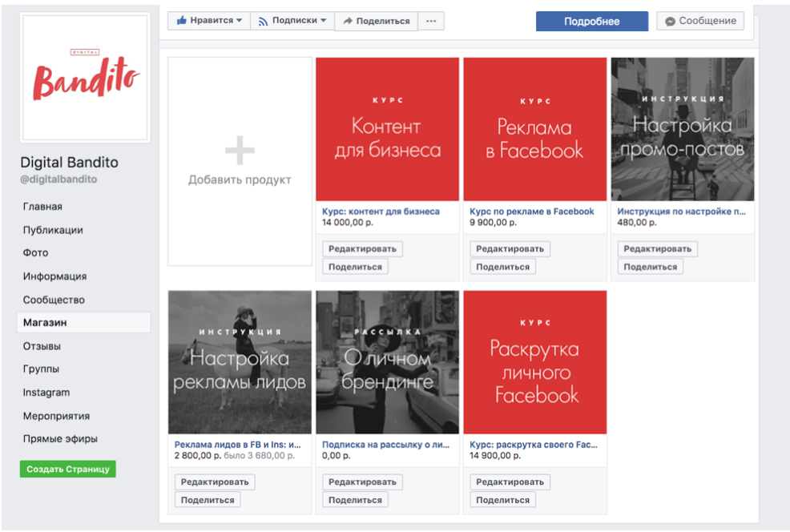Click the RSS feed icon on Подписки
The height and width of the screenshot is (532, 790).
tap(263, 21)
